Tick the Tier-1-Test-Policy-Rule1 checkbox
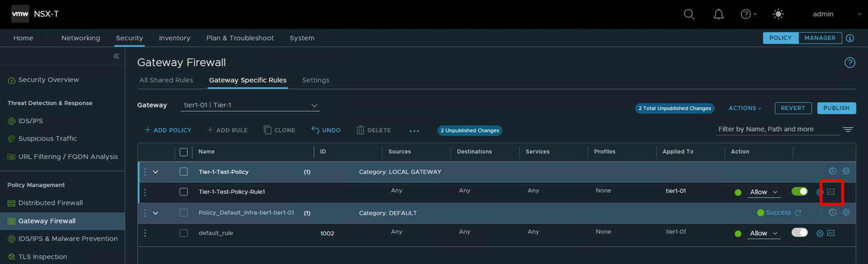This screenshot has width=868, height=264. click(x=183, y=192)
